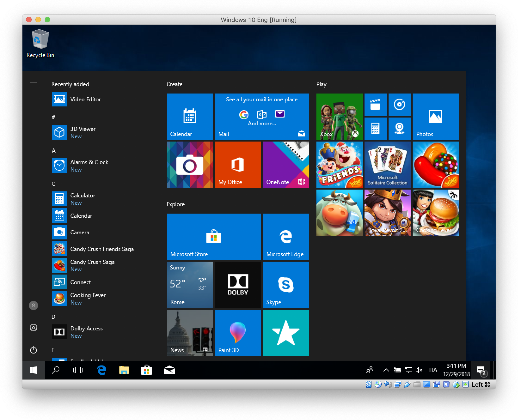
Task: Click the Mail tile in Start menu
Action: (261, 115)
